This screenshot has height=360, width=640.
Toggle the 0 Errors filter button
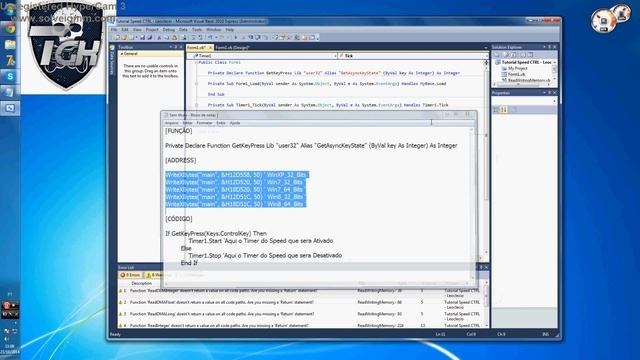(x=130, y=275)
